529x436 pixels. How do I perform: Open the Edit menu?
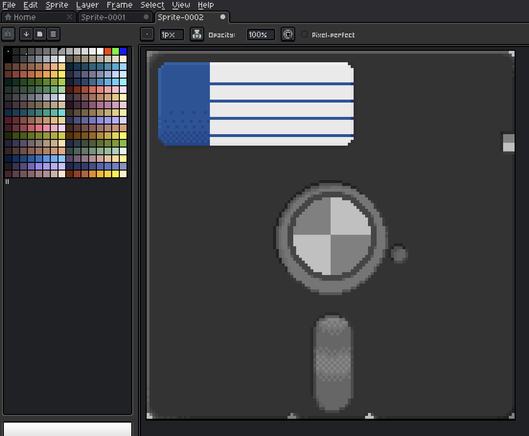pyautogui.click(x=30, y=5)
